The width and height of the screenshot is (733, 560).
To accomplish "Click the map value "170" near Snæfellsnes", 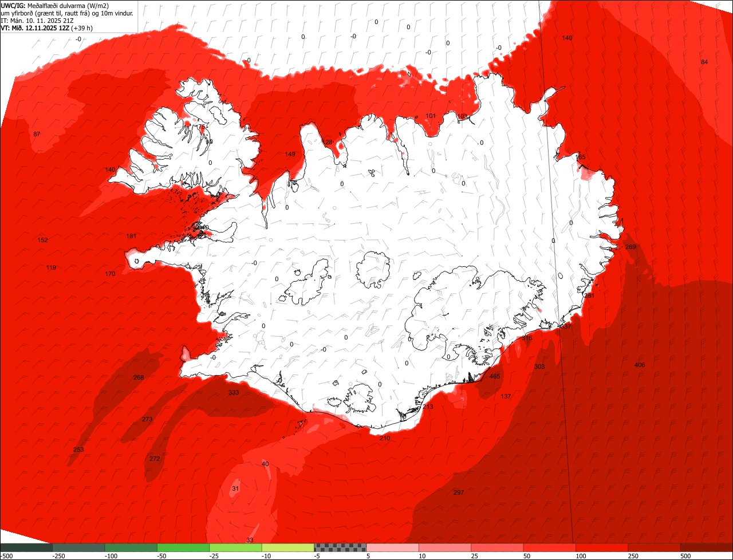I will [110, 274].
